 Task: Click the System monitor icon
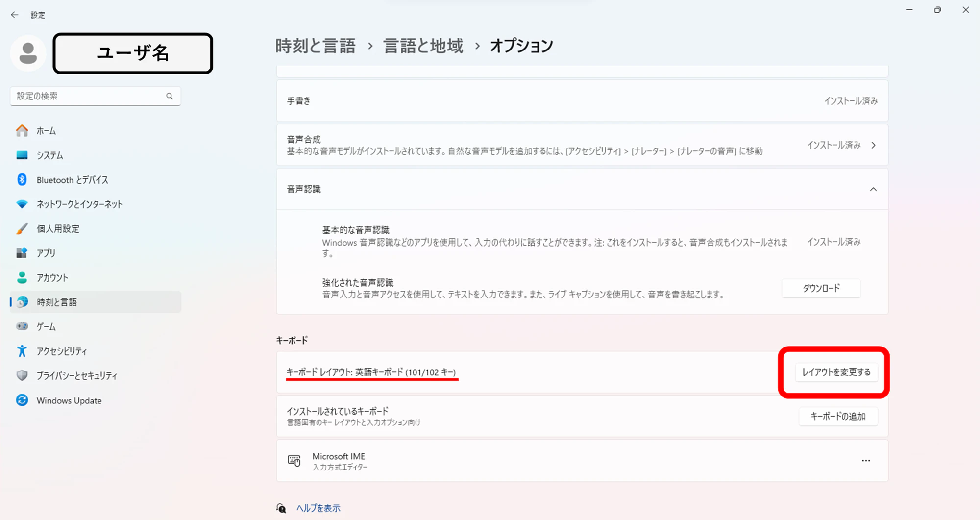point(22,155)
